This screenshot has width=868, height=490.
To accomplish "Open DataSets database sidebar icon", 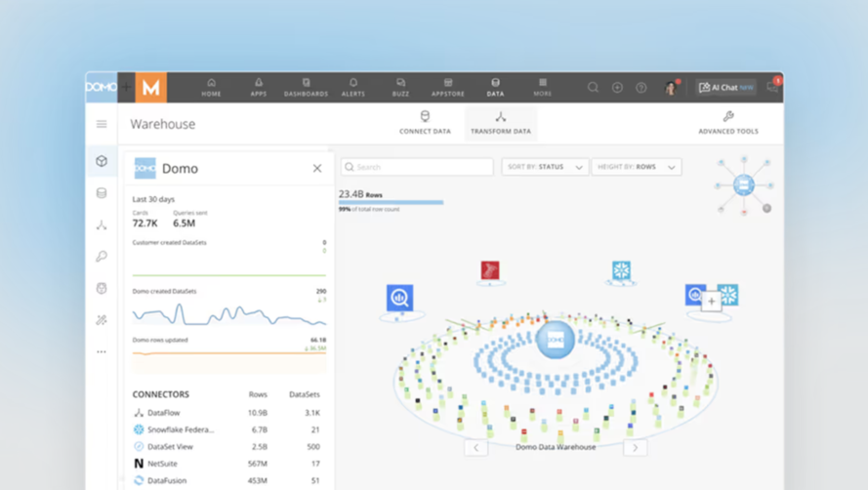I will coord(102,193).
